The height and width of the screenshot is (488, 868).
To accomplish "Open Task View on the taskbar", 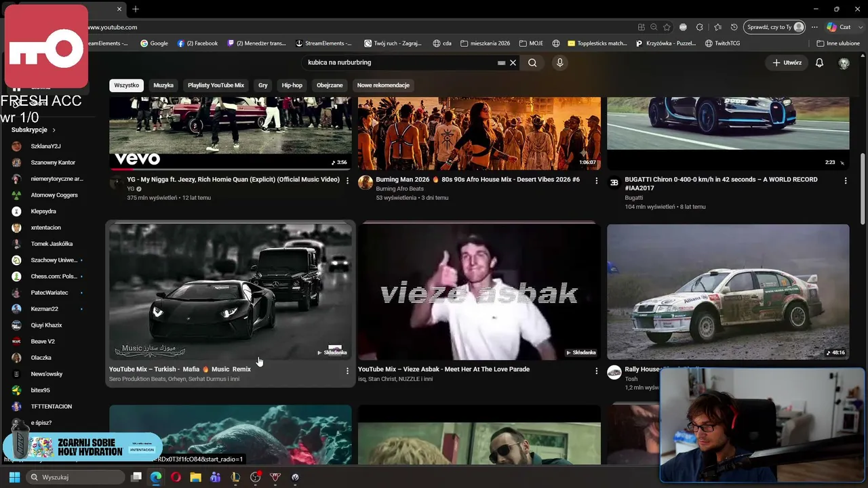I will (x=136, y=477).
